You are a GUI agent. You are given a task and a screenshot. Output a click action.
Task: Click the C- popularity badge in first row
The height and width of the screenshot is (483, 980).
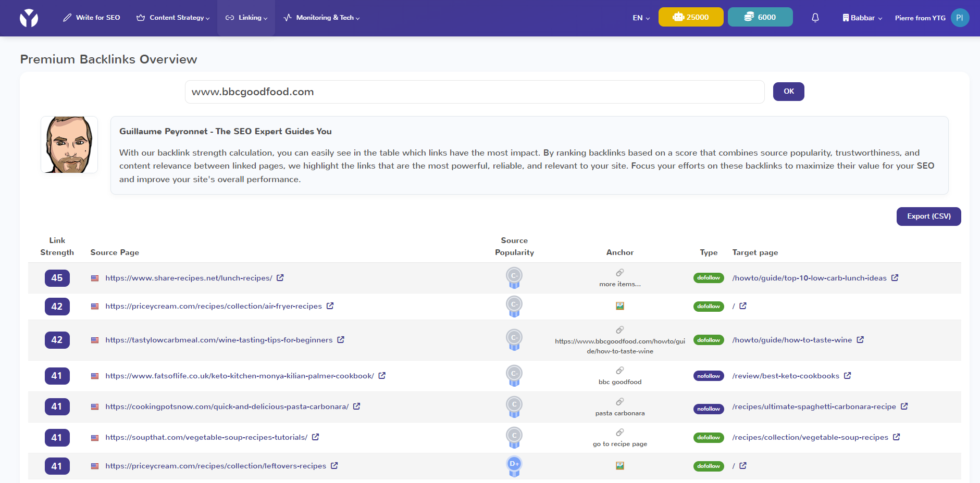click(514, 276)
